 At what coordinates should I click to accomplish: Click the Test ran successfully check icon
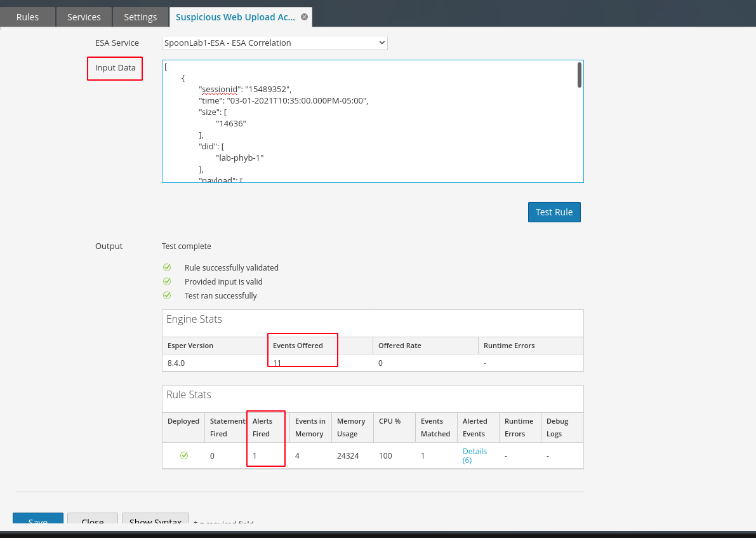167,295
